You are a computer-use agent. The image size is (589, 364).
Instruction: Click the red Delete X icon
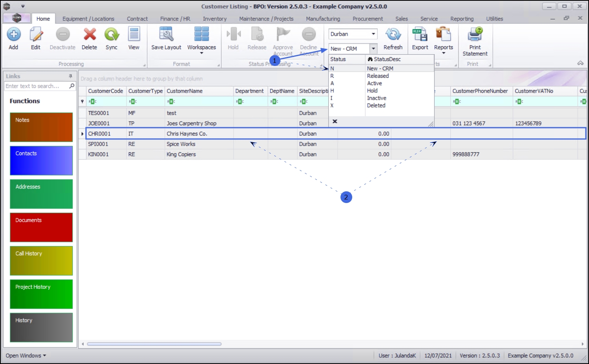tap(90, 35)
